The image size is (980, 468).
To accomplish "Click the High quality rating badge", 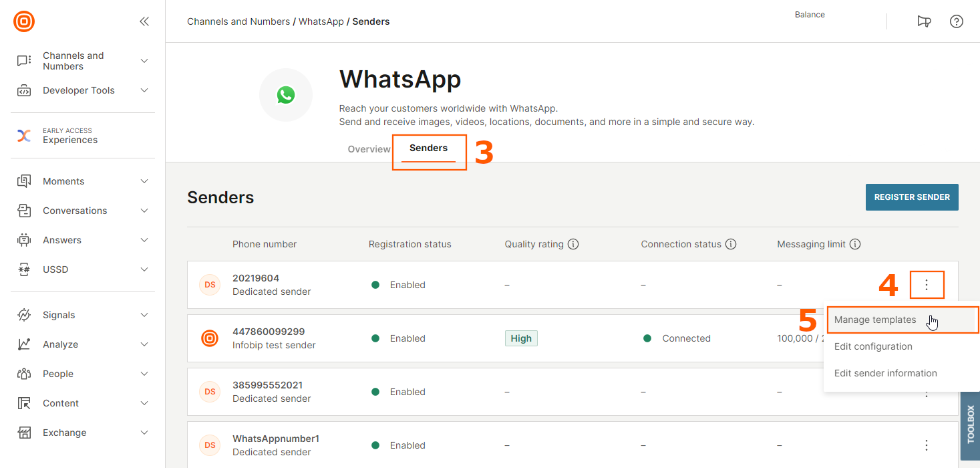I will coord(521,338).
